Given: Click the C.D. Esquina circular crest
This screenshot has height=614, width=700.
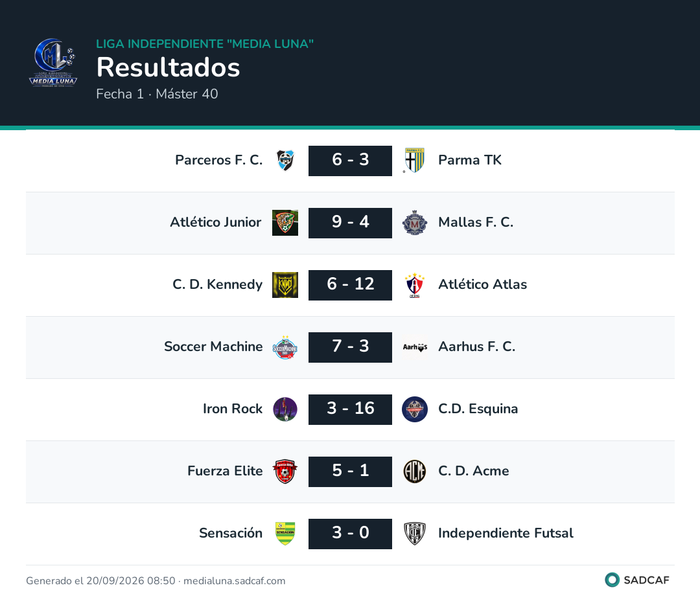Looking at the screenshot, I should point(415,409).
